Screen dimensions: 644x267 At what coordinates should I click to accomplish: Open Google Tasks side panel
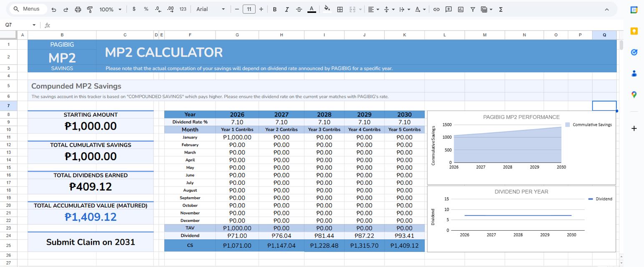(x=634, y=52)
